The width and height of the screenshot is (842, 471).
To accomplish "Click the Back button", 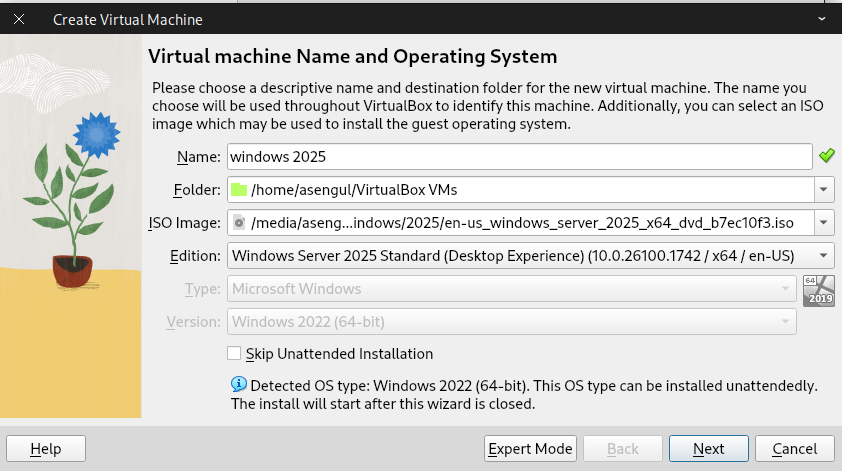I will coord(623,448).
